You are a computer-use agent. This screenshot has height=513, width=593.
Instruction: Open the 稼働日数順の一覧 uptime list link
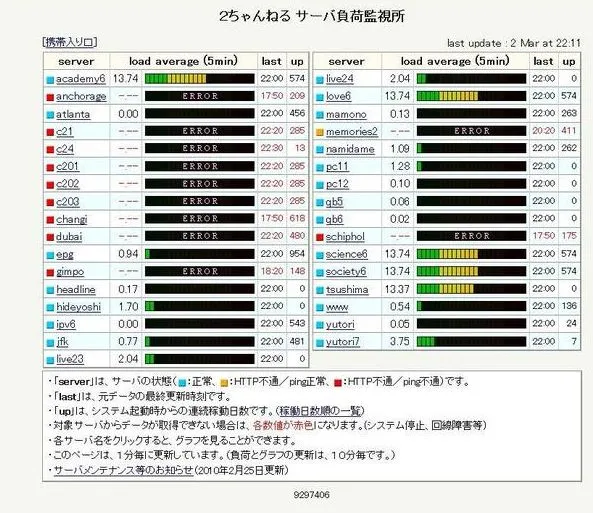[321, 411]
